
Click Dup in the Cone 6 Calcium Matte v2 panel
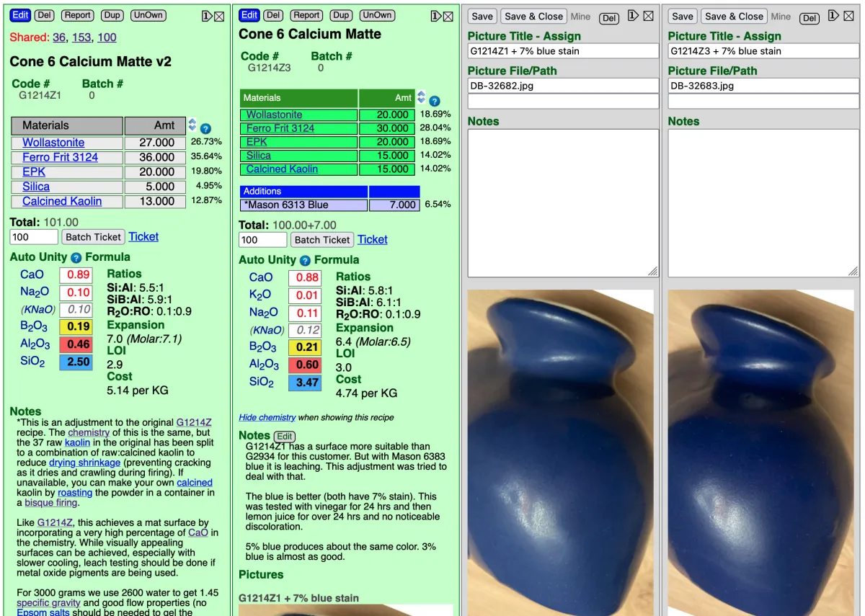(112, 15)
